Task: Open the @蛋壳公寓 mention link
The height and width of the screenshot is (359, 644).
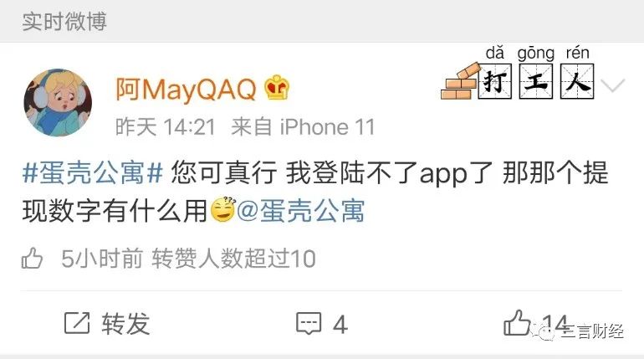Action: pyautogui.click(x=300, y=211)
